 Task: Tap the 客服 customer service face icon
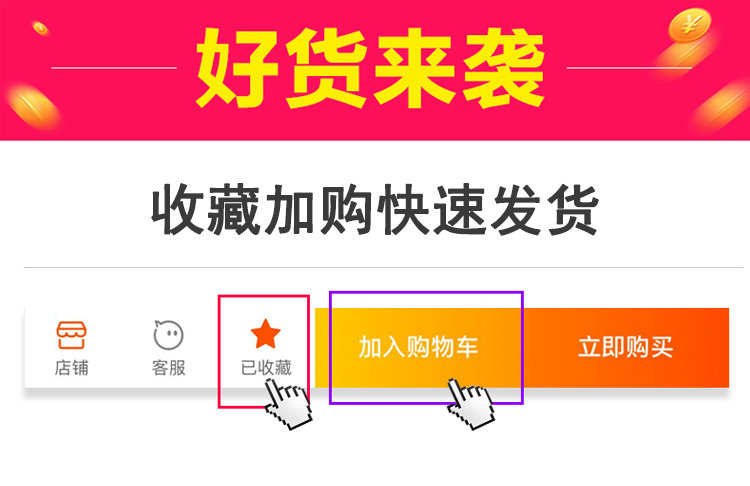[x=168, y=334]
